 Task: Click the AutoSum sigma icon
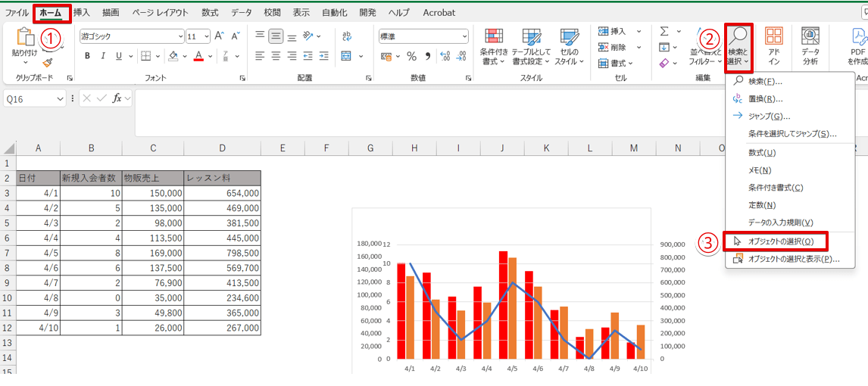click(x=664, y=31)
